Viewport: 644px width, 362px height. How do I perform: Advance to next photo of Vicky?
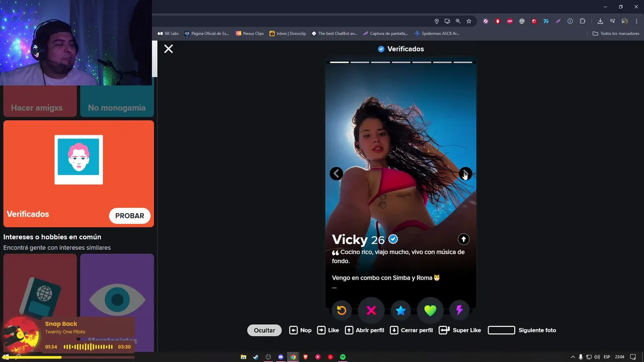pos(465,173)
